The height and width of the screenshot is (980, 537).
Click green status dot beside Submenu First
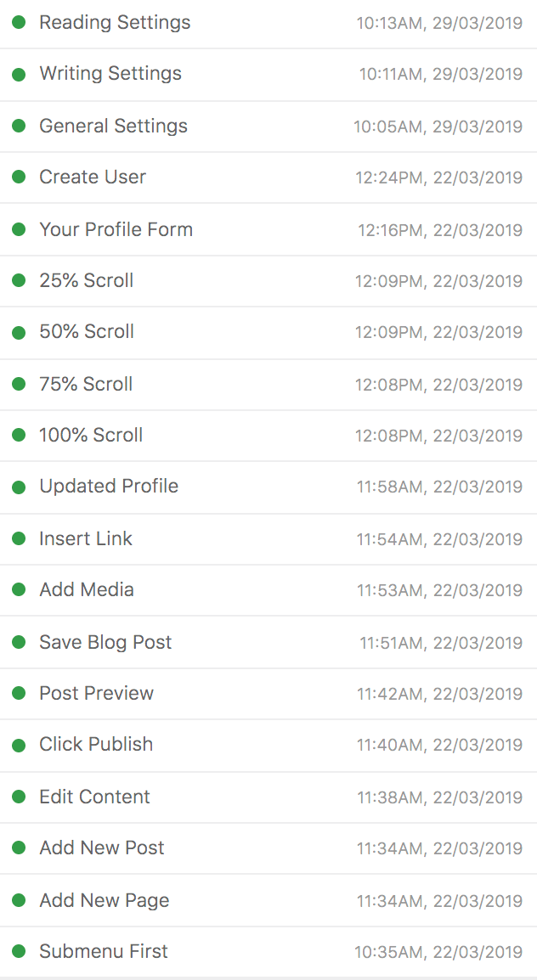[x=19, y=952]
